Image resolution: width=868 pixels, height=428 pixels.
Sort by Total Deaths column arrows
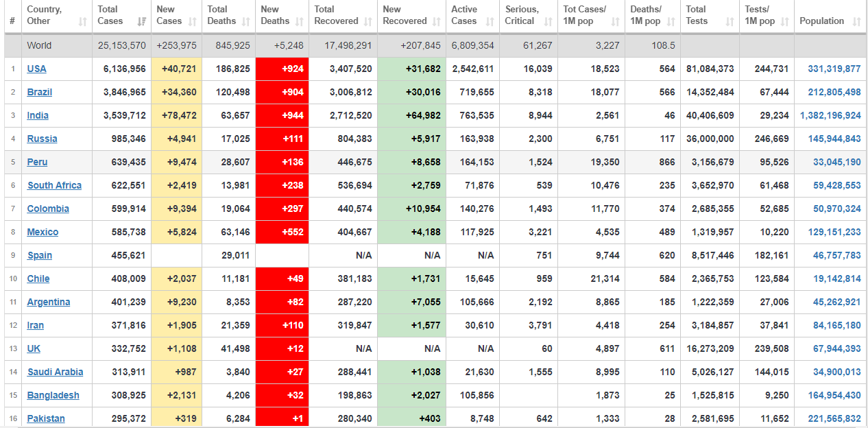point(246,22)
